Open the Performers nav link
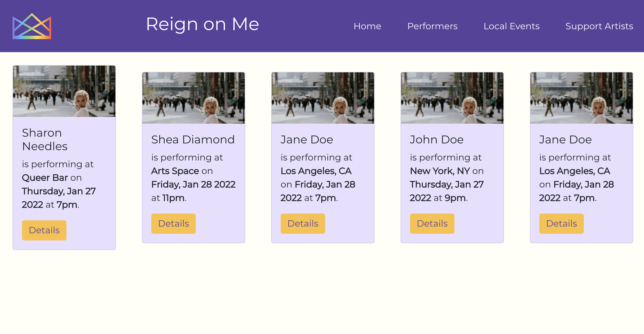 coord(432,26)
